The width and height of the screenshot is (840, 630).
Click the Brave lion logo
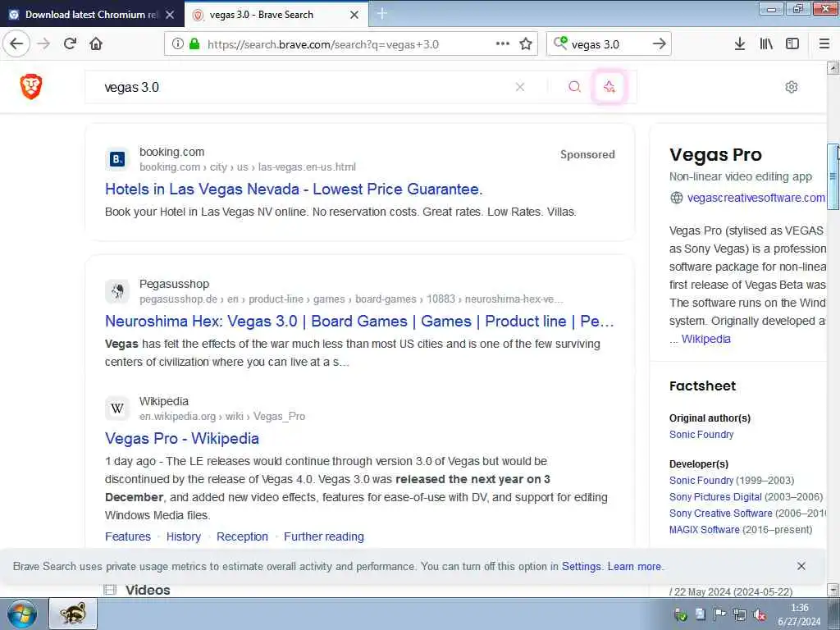pos(31,87)
